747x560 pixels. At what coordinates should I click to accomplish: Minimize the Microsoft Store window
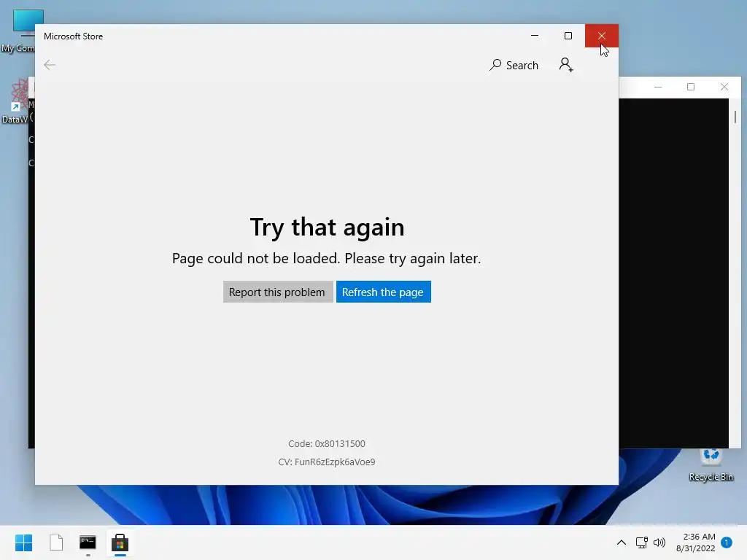(535, 36)
